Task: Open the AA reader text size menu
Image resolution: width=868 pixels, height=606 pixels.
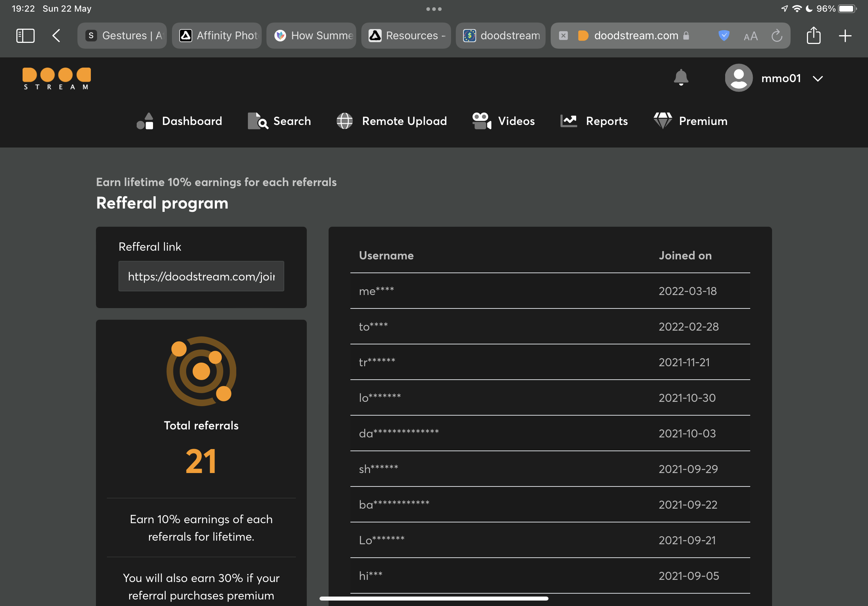Action: click(751, 36)
